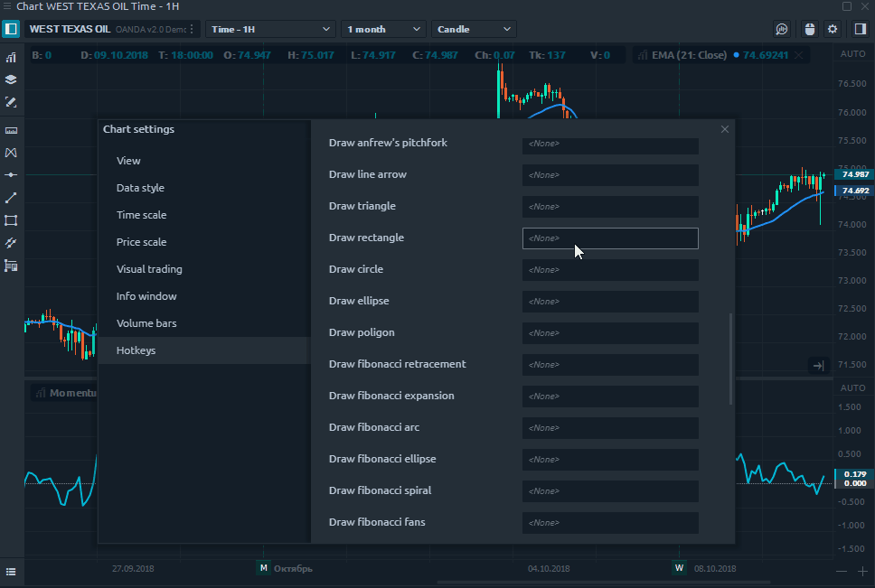875x588 pixels.
Task: Open the Time - 1H timeframe dropdown
Action: click(270, 29)
